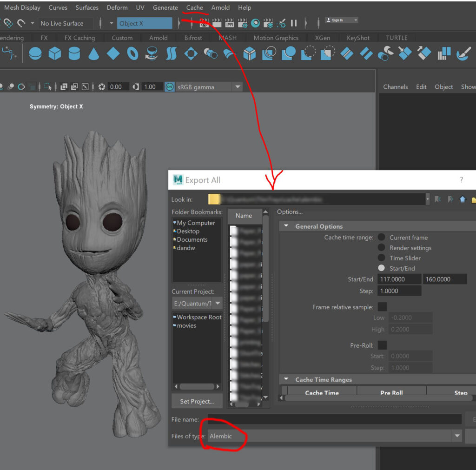This screenshot has width=476, height=470.
Task: Switch to the Bifrost shelf tab
Action: 193,38
